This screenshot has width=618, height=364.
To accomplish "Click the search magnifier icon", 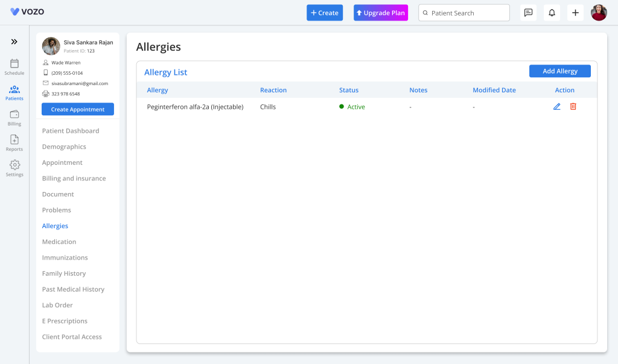I will (x=425, y=13).
